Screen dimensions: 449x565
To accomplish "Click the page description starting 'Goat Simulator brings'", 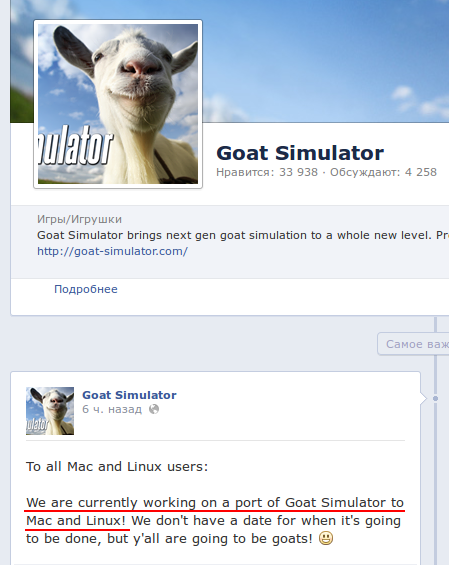I will (x=243, y=235).
